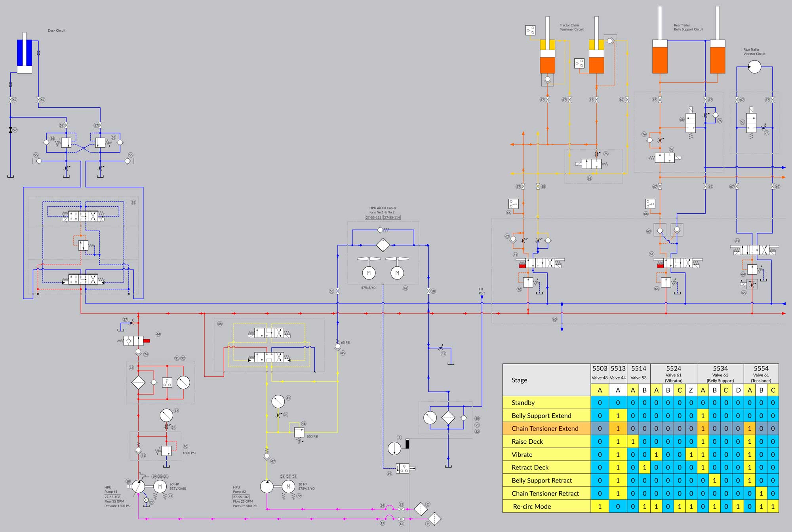Click the upper directional valve in block 48
The image size is (792, 532).
coord(269,333)
